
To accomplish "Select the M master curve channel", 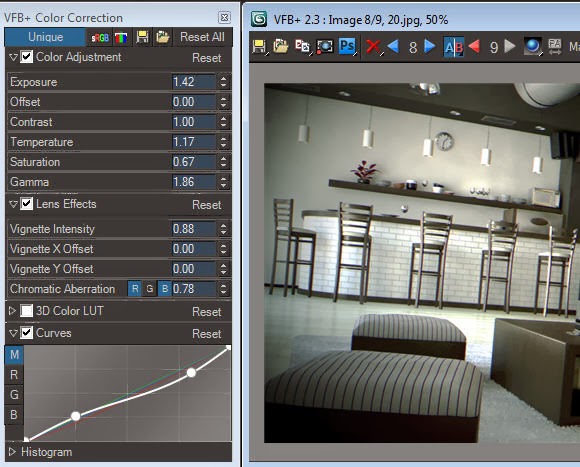I will click(14, 355).
